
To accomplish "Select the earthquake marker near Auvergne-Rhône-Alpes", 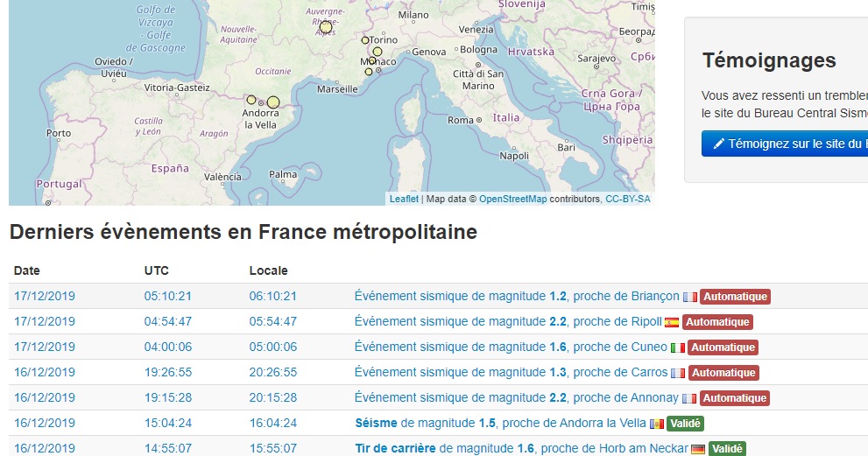I will coord(326,27).
